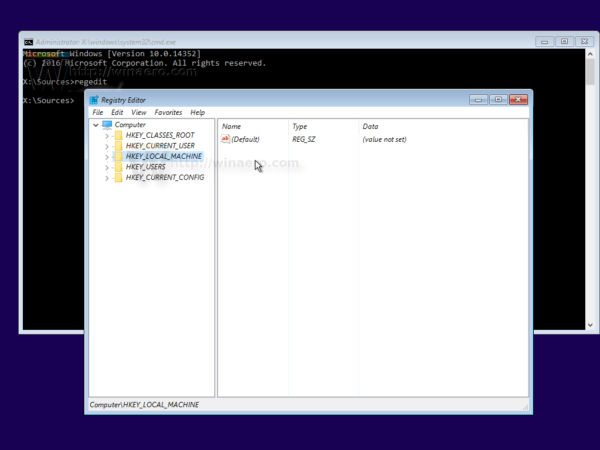Maximize the Registry Editor window

coord(498,99)
